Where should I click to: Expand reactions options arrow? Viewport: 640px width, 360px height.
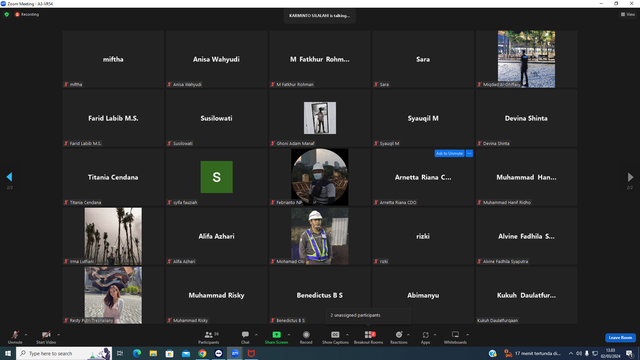[409, 335]
